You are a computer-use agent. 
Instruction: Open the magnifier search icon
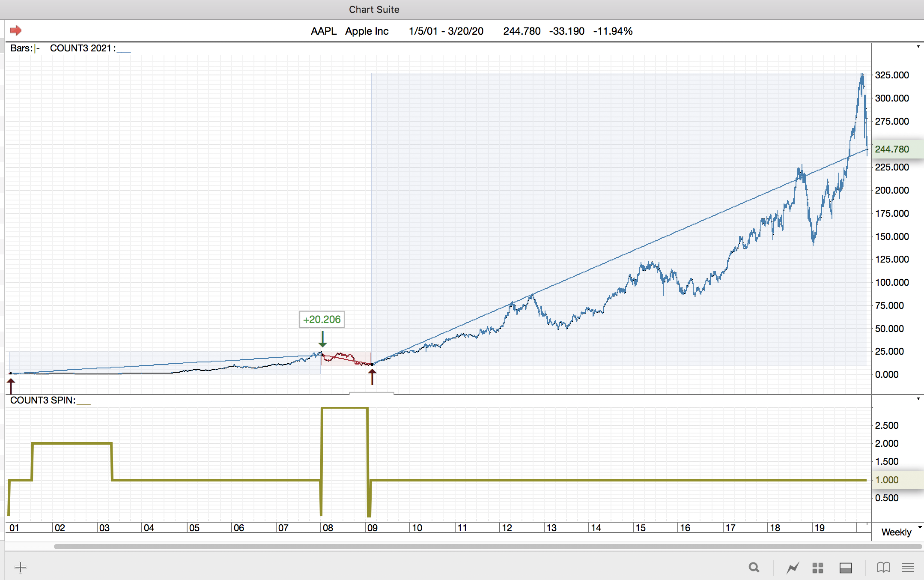click(x=754, y=568)
